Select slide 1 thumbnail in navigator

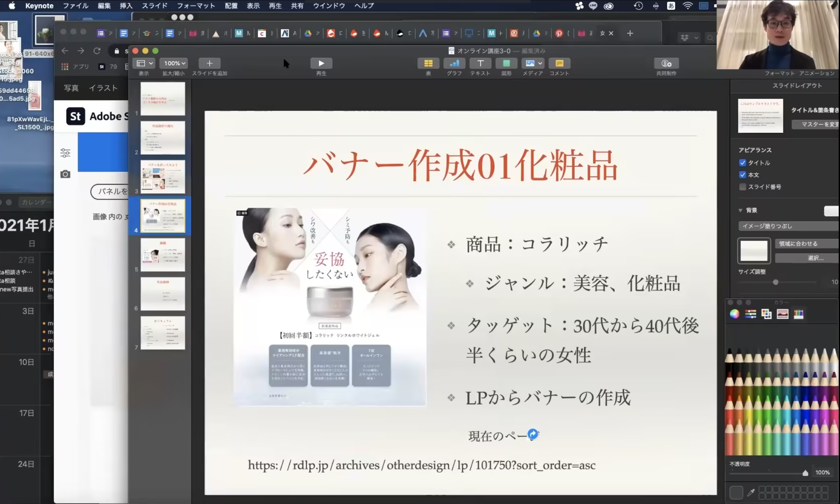click(x=163, y=99)
